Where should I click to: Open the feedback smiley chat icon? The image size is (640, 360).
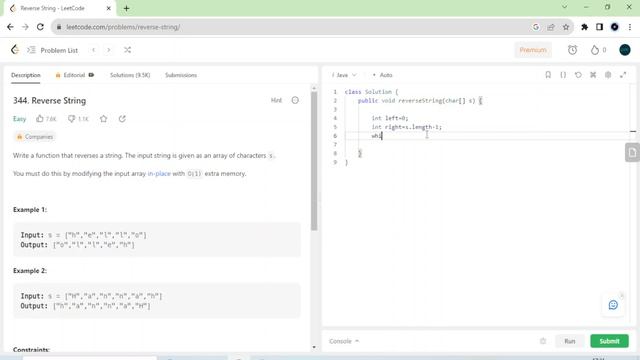click(x=613, y=305)
